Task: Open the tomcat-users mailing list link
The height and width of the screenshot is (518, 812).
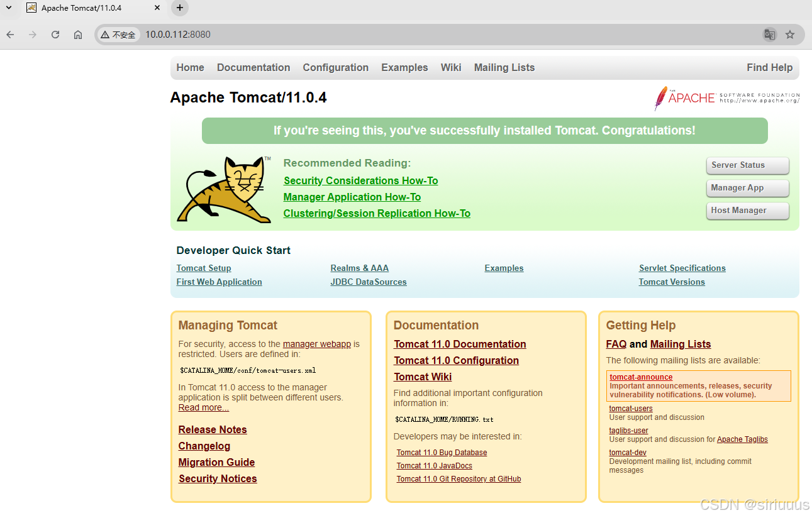Action: [x=631, y=409]
